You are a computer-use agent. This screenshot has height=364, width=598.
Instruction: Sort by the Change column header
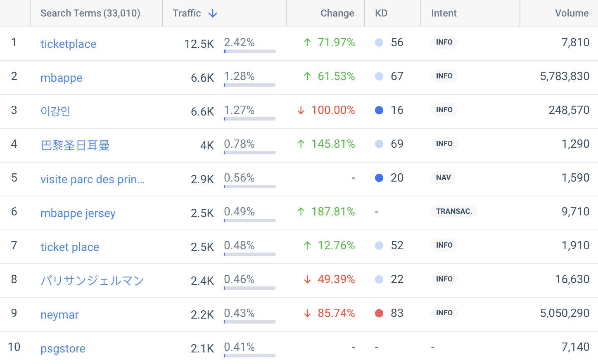(x=337, y=13)
